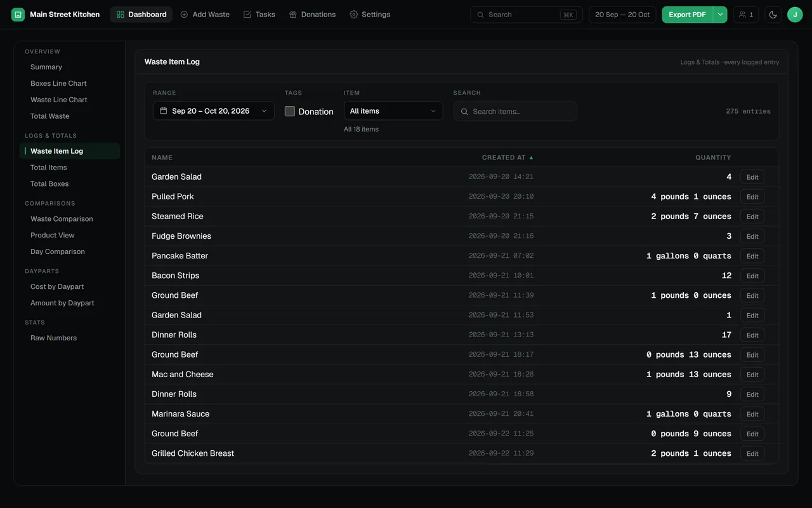This screenshot has height=508, width=812.
Task: Go to Add Waste tab
Action: point(205,15)
